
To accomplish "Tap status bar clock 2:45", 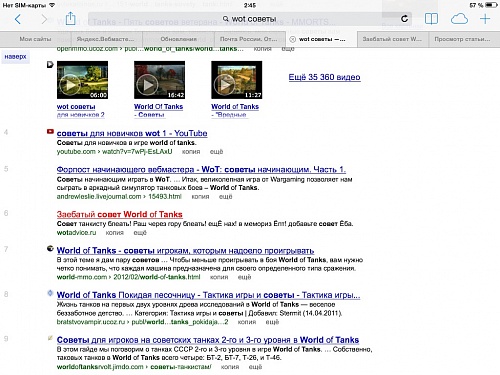I will tap(250, 5).
